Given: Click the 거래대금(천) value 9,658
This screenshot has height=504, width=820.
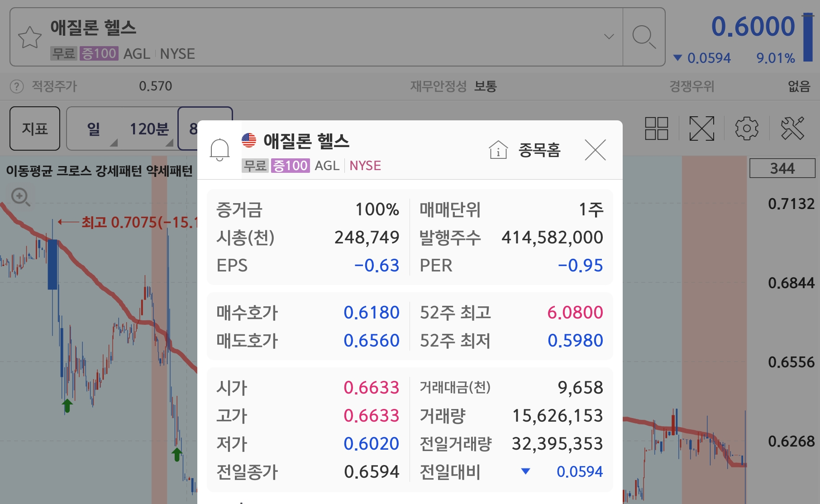Looking at the screenshot, I should [x=580, y=388].
